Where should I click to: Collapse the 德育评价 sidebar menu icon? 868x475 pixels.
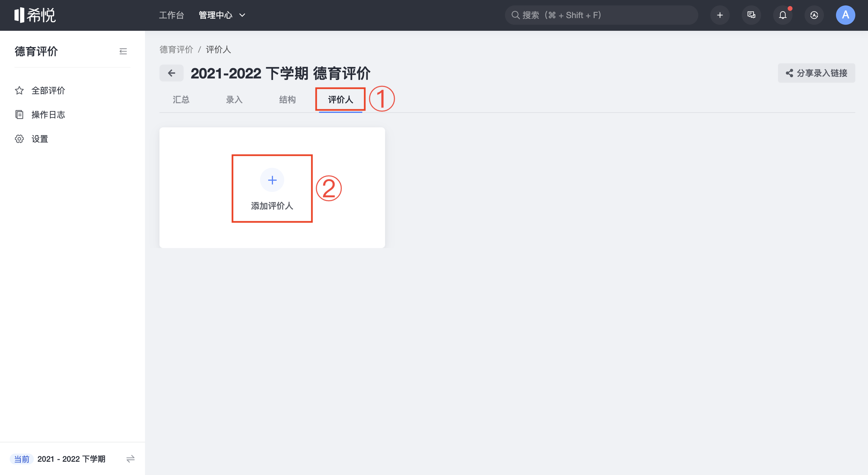[x=123, y=51]
